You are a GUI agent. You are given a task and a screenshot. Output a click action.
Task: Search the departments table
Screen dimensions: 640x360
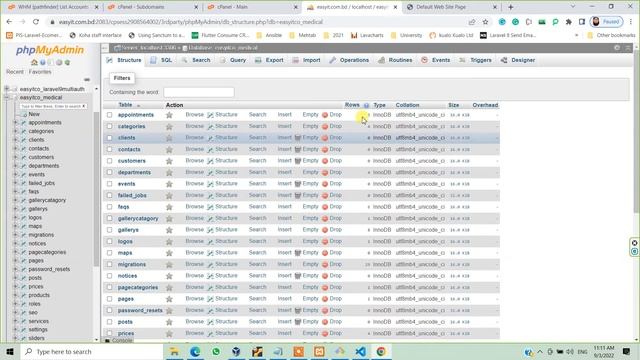pyautogui.click(x=258, y=172)
